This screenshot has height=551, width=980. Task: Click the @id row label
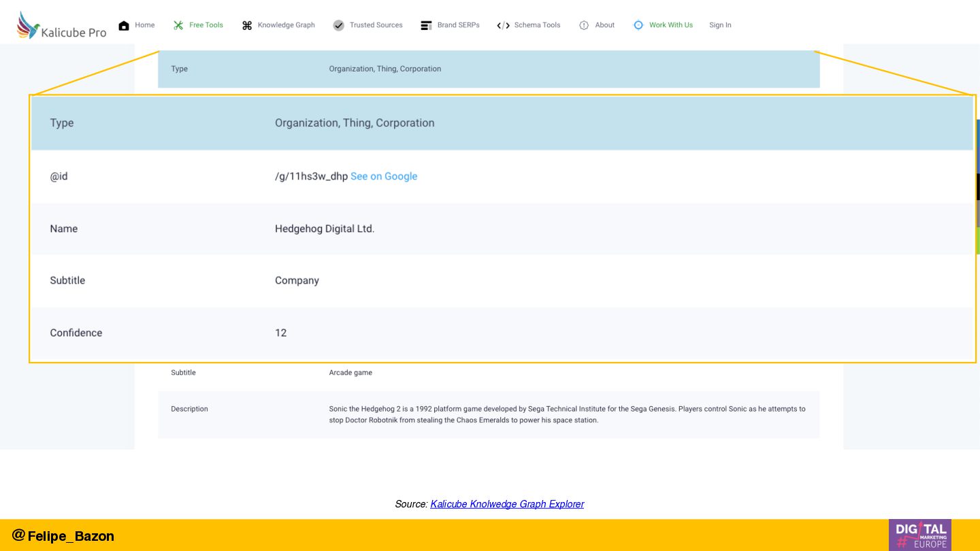tap(59, 176)
